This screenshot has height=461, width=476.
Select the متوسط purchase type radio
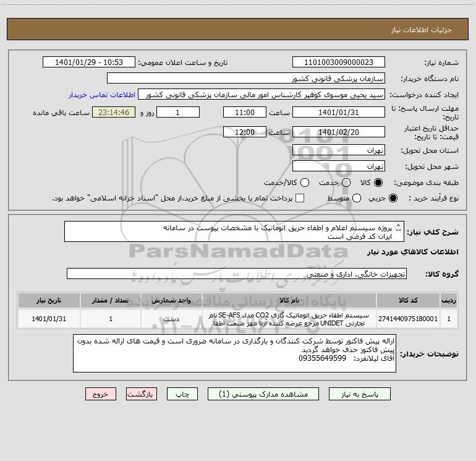click(x=357, y=198)
